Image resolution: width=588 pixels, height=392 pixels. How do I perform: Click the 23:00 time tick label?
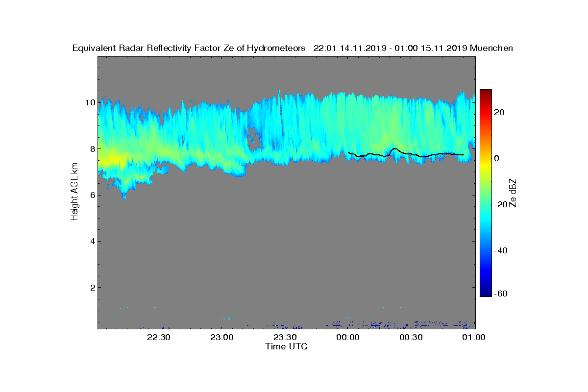click(x=221, y=337)
